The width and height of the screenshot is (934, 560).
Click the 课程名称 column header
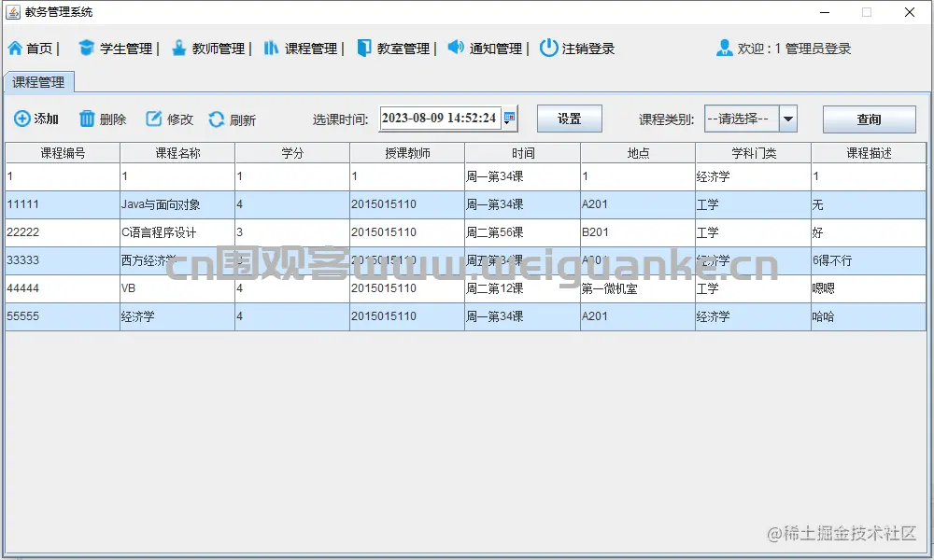point(177,153)
